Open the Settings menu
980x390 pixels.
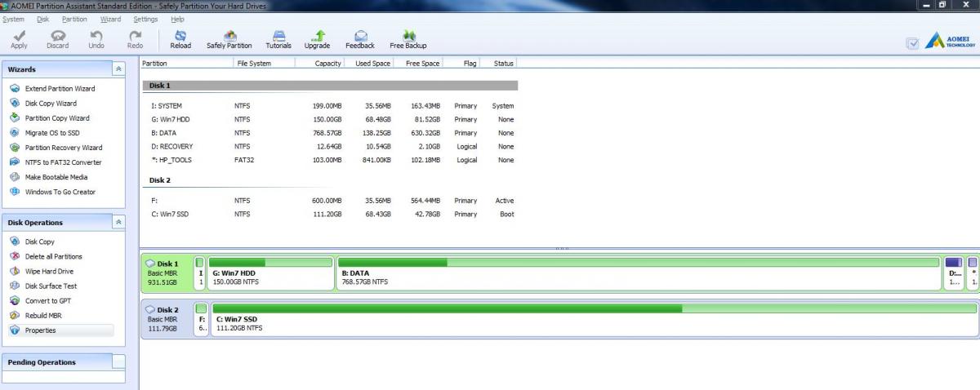click(145, 18)
